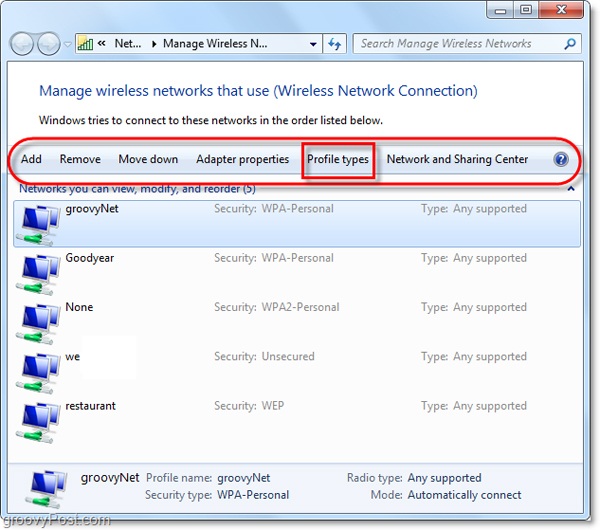
Task: Open Network and Sharing Center link
Action: point(457,159)
